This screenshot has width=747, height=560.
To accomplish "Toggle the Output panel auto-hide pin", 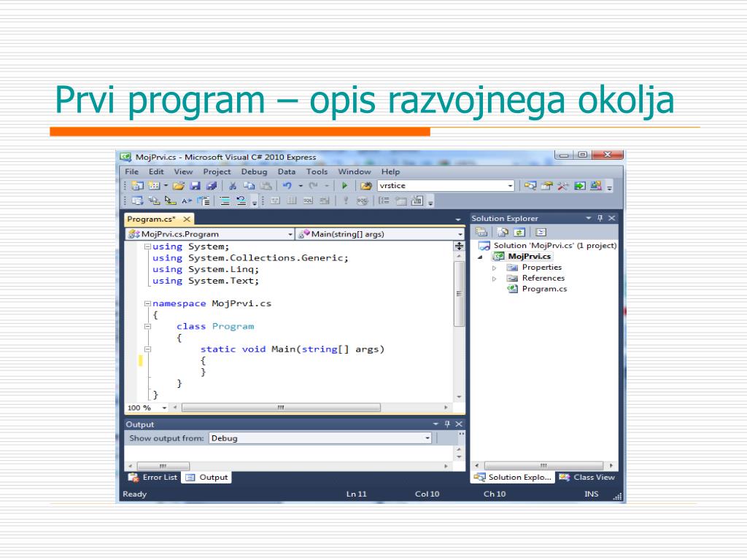I will pos(447,424).
